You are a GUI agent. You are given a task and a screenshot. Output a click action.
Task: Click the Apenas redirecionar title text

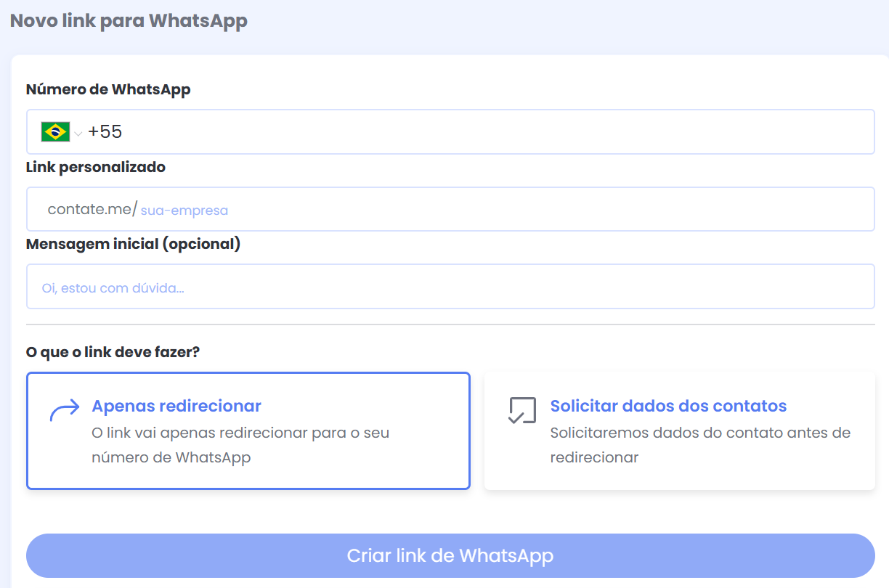pos(176,406)
